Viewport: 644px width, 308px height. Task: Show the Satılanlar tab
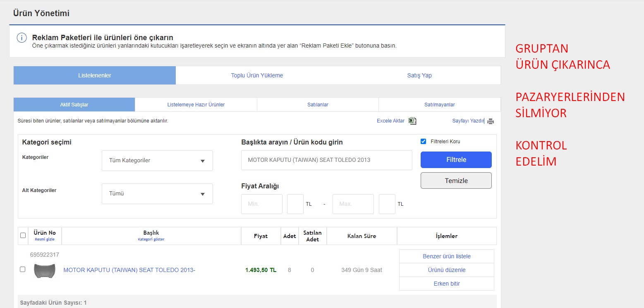(318, 105)
